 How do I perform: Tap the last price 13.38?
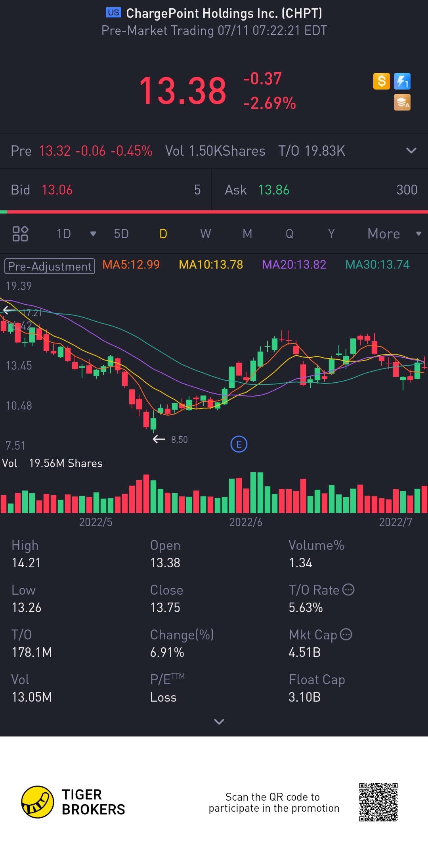183,91
